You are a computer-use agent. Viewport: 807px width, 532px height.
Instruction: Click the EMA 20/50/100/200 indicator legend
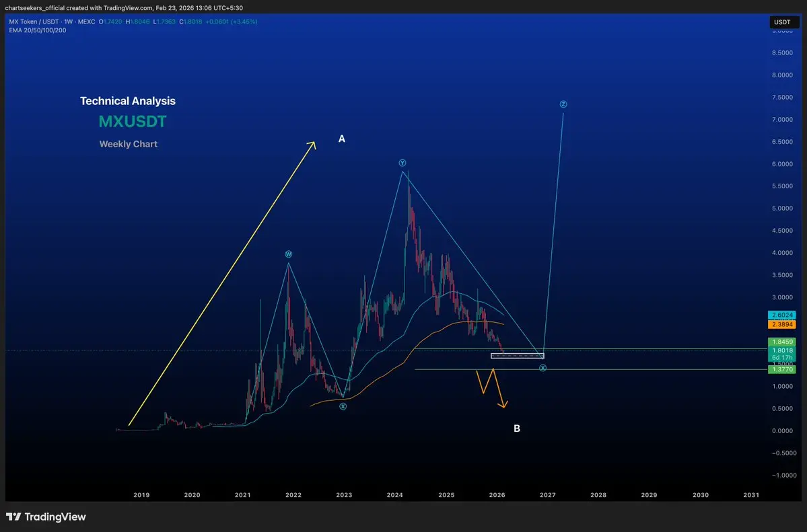point(38,30)
